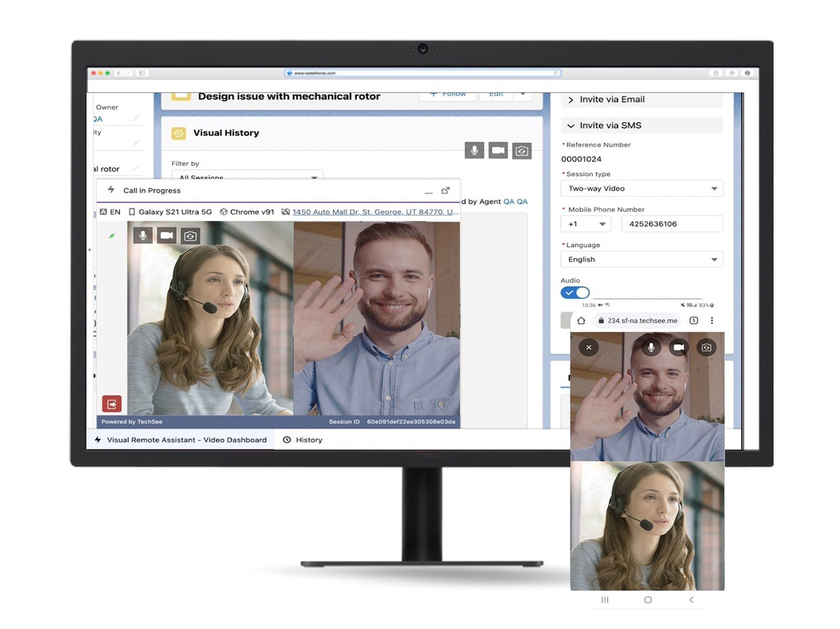Click red end session icon
Screen dimensions: 840x629
click(x=112, y=404)
